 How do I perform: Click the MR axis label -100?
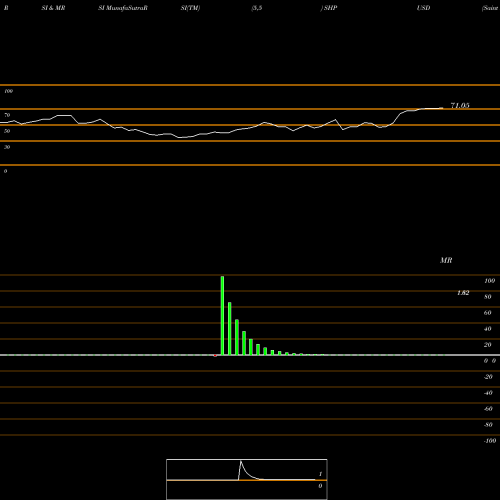[x=490, y=441]
